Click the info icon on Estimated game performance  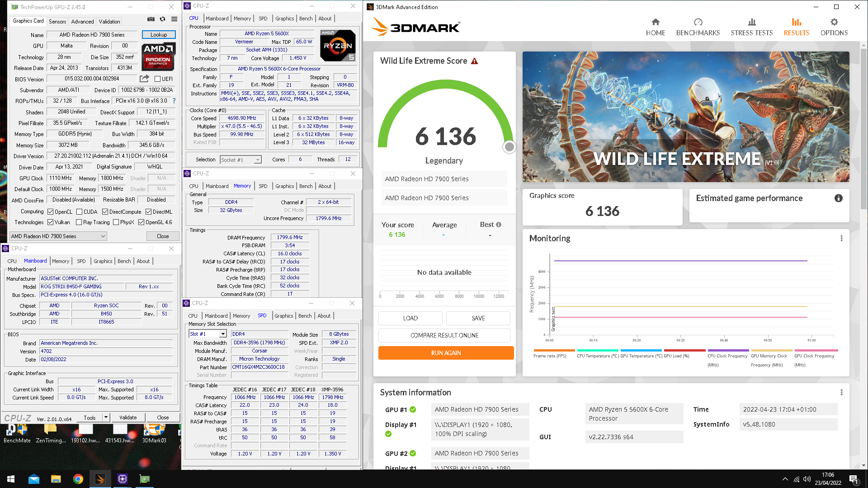[x=839, y=198]
